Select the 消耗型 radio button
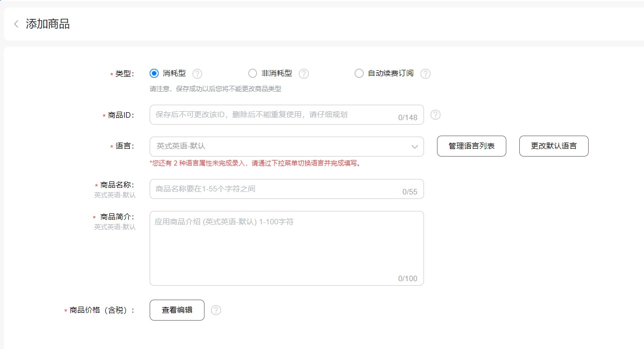This screenshot has width=644, height=349. 154,73
